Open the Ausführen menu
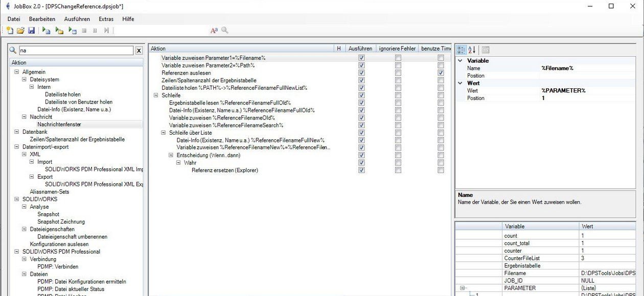 (x=77, y=19)
